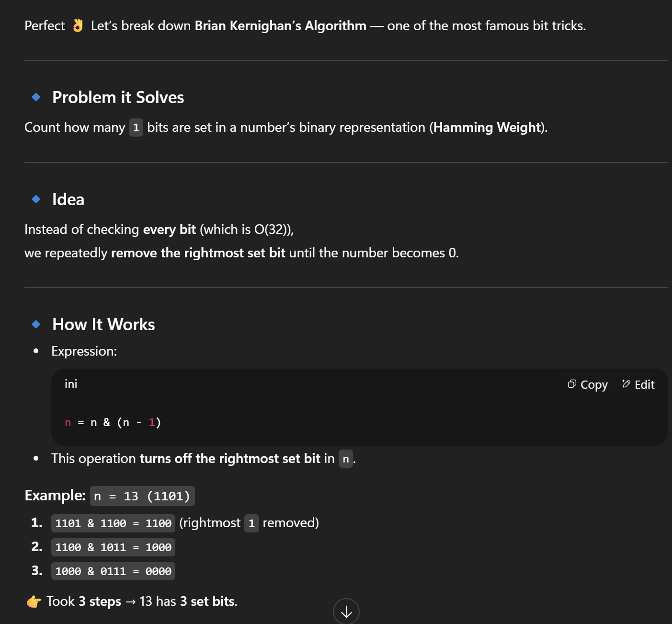Viewport: 672px width, 624px height.
Task: Select step two code 1100 & 1011 = 1000
Action: 113,547
